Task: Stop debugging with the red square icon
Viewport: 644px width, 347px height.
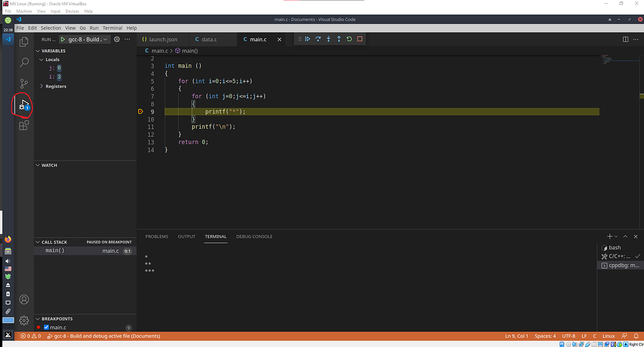Action: pos(360,39)
